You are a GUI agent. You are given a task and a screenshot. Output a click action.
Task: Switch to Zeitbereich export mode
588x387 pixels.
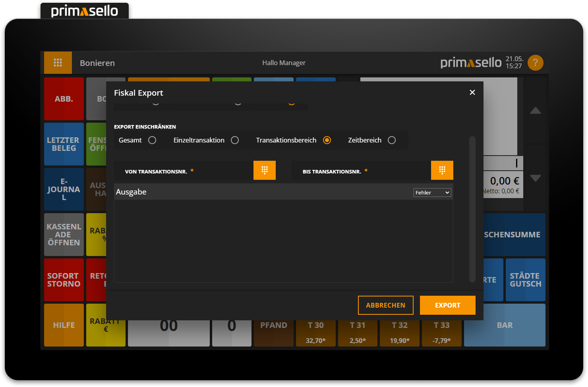click(x=392, y=140)
